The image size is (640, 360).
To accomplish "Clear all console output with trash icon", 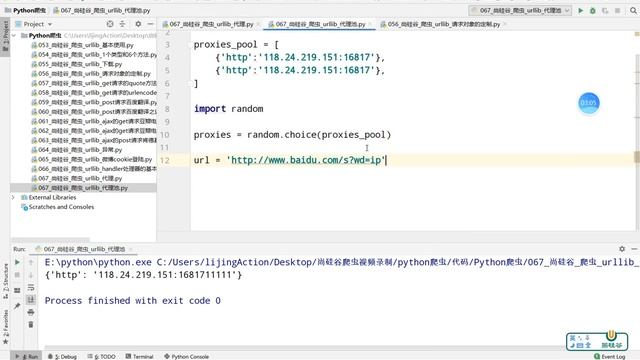I will click(x=31, y=325).
